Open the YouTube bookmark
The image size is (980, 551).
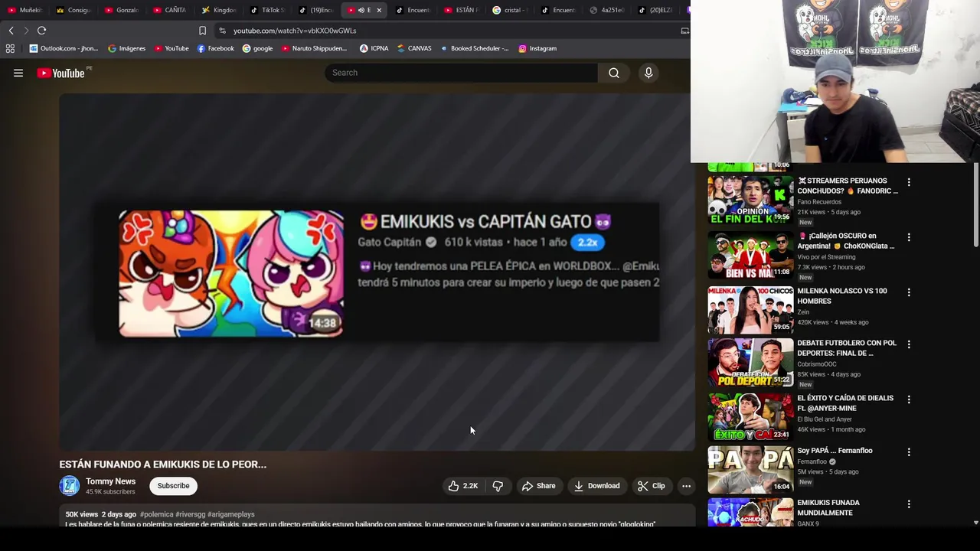[171, 48]
